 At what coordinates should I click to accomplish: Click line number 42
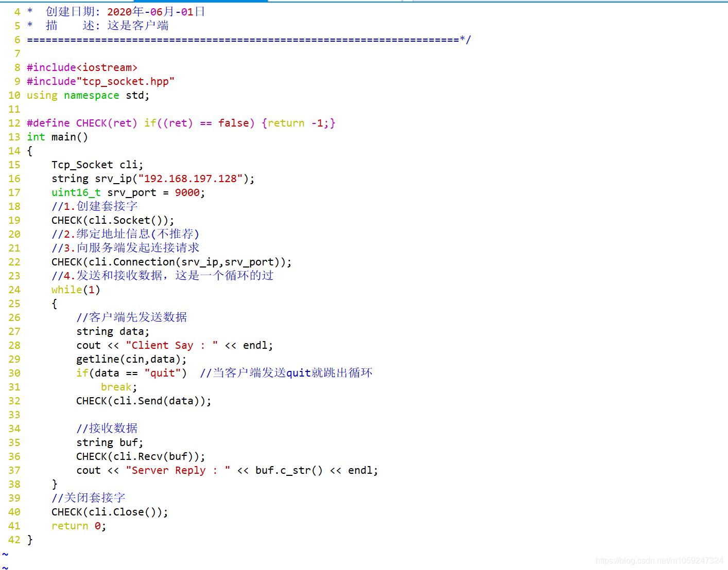tap(14, 540)
